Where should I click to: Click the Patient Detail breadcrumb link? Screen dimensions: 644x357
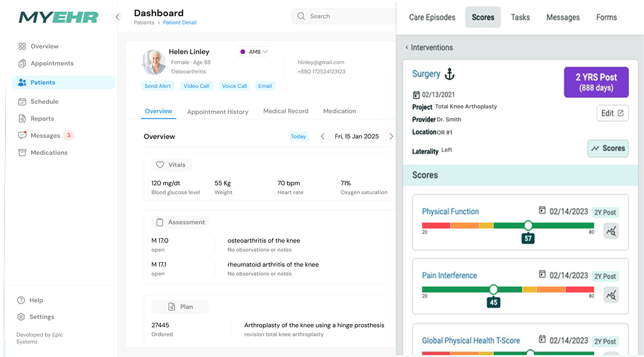(179, 22)
